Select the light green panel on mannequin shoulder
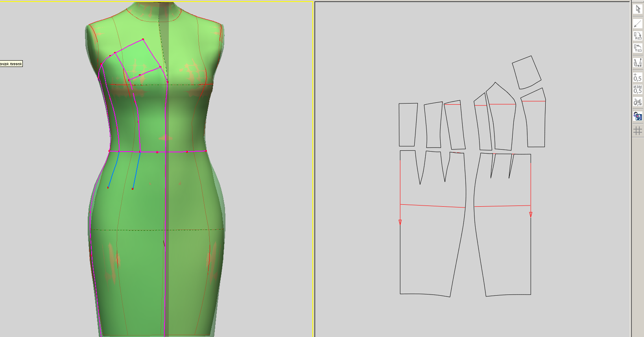This screenshot has width=644, height=337. coord(138,60)
